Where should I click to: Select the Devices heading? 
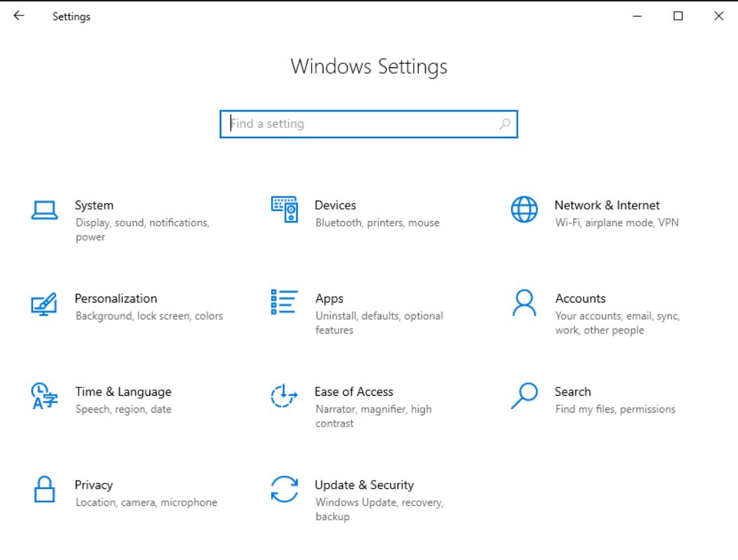tap(335, 206)
